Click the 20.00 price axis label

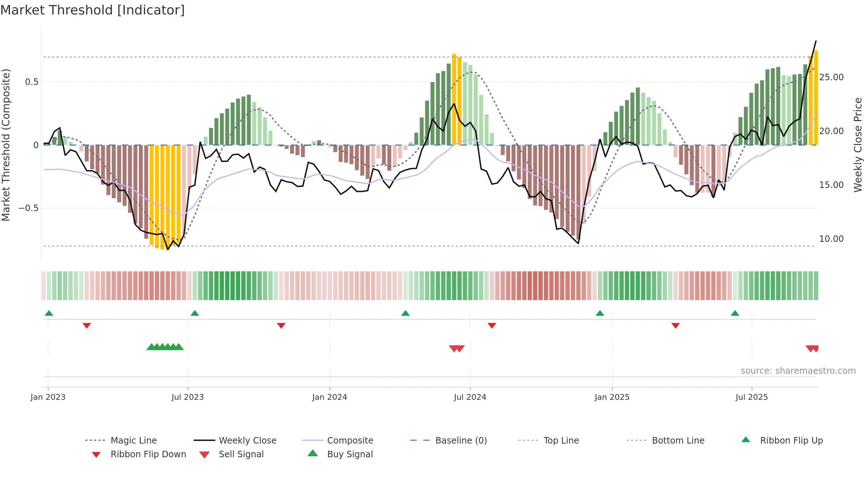[x=831, y=131]
